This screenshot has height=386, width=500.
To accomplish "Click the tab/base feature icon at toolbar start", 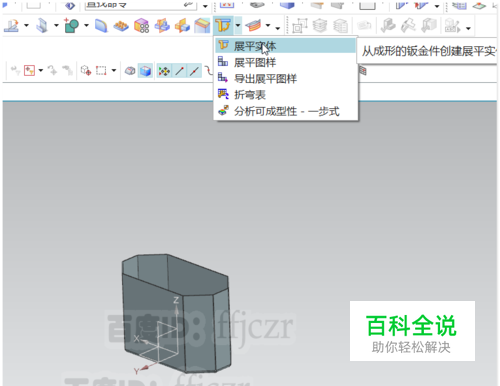I will [12, 25].
